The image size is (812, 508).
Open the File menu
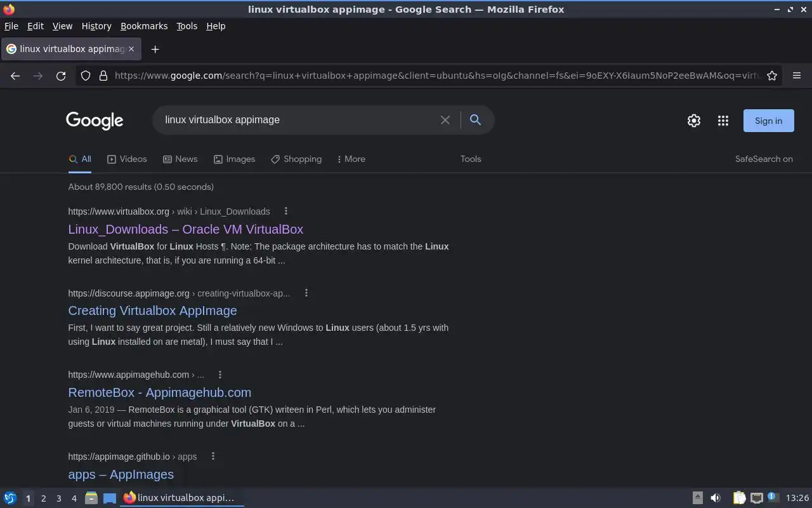tap(11, 26)
